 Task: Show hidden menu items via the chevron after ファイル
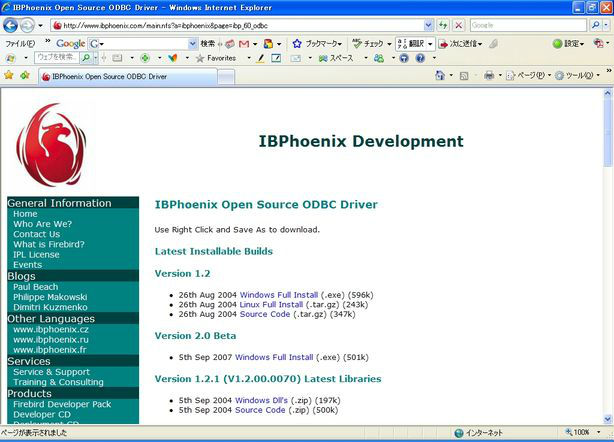[x=48, y=41]
